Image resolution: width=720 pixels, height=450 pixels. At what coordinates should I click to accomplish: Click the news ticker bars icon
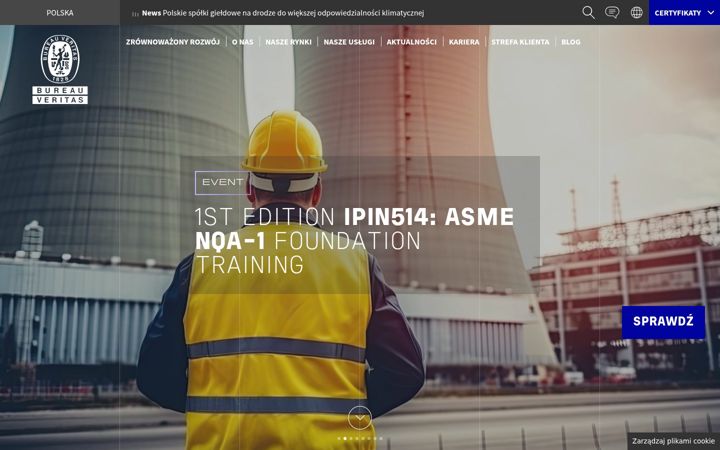[135, 14]
